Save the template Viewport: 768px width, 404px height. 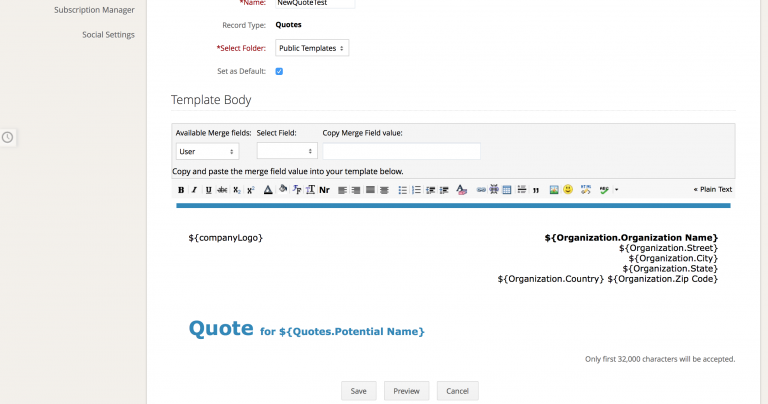click(359, 391)
